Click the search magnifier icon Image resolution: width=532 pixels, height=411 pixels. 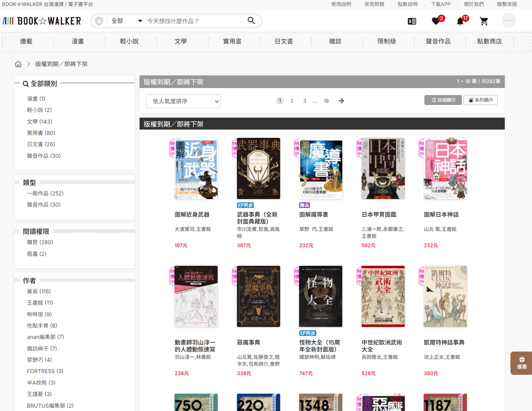(252, 21)
